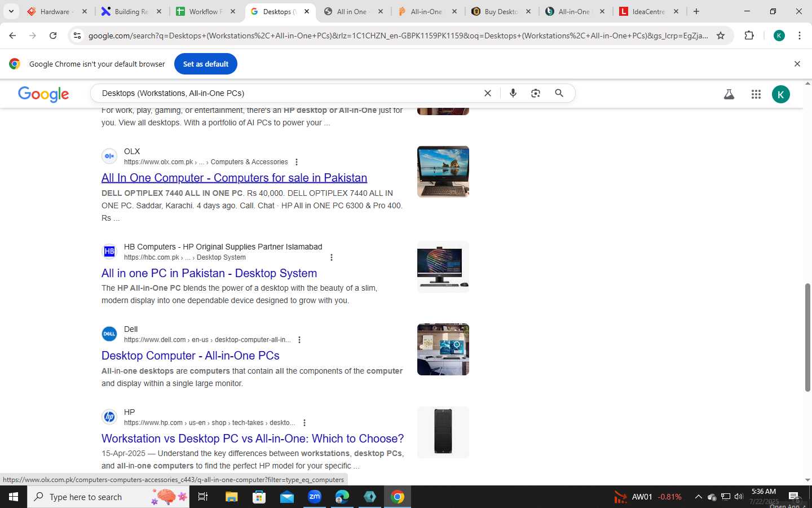Viewport: 812px width, 508px height.
Task: Open Desktop Computer - All-in-One PCs link
Action: click(191, 356)
